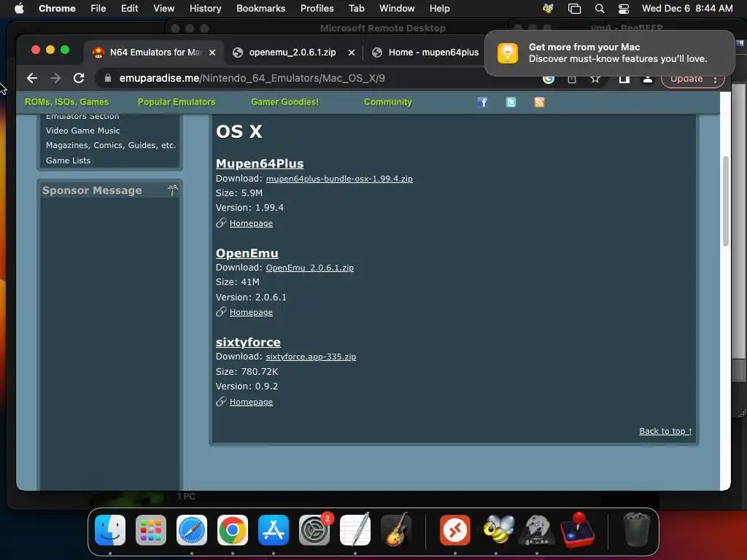The image size is (747, 560).
Task: Open the Popular Emulators menu
Action: tap(177, 102)
